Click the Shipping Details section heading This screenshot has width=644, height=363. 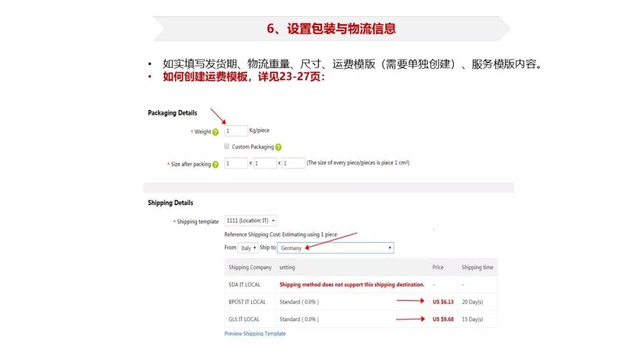[x=170, y=202]
